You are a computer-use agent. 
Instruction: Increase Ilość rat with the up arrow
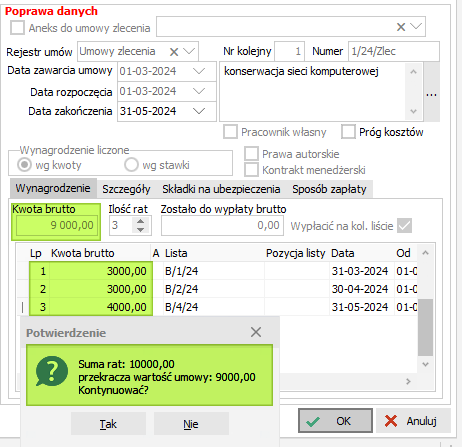click(141, 221)
